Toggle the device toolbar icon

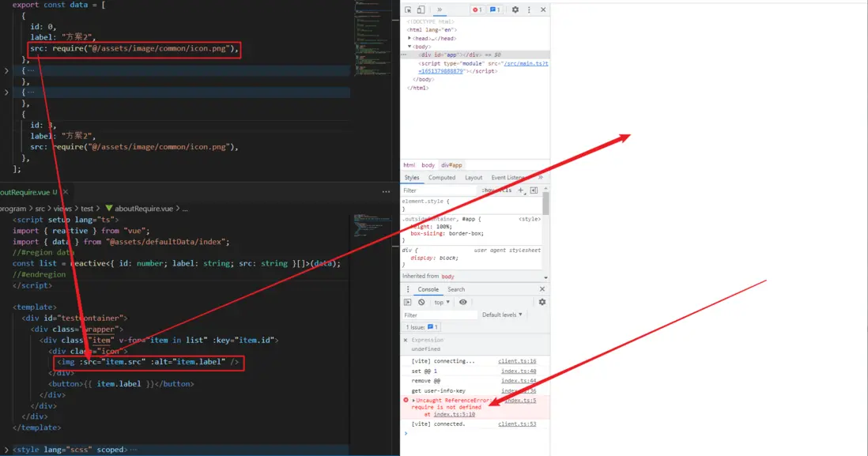click(421, 9)
